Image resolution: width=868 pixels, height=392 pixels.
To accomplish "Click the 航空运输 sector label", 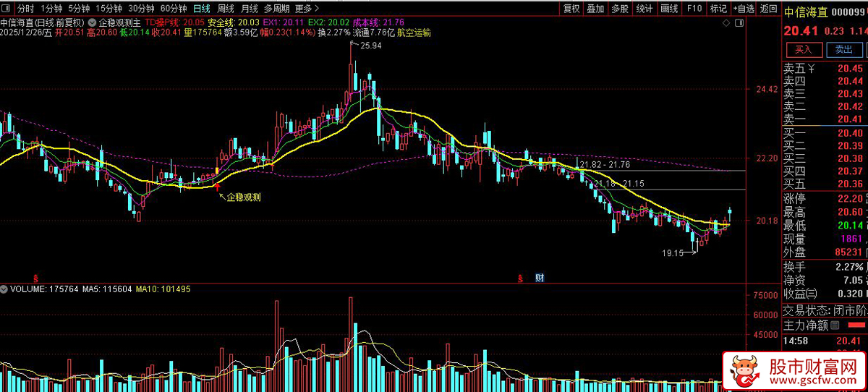I will (x=414, y=33).
